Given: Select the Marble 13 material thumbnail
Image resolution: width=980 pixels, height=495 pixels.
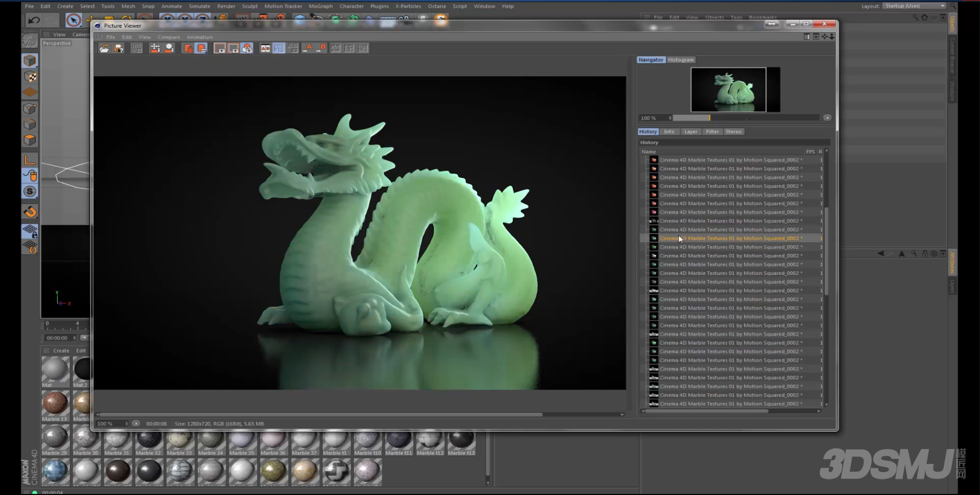Looking at the screenshot, I should click(x=55, y=404).
